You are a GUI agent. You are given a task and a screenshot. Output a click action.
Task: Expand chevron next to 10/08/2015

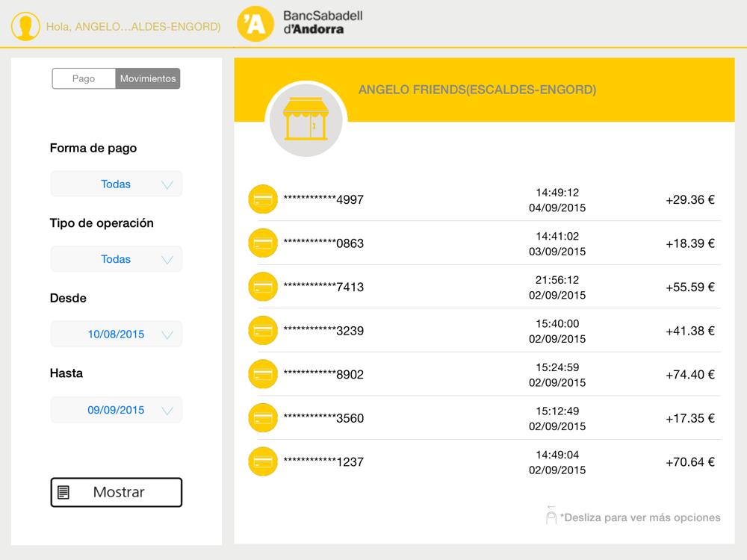coord(167,335)
